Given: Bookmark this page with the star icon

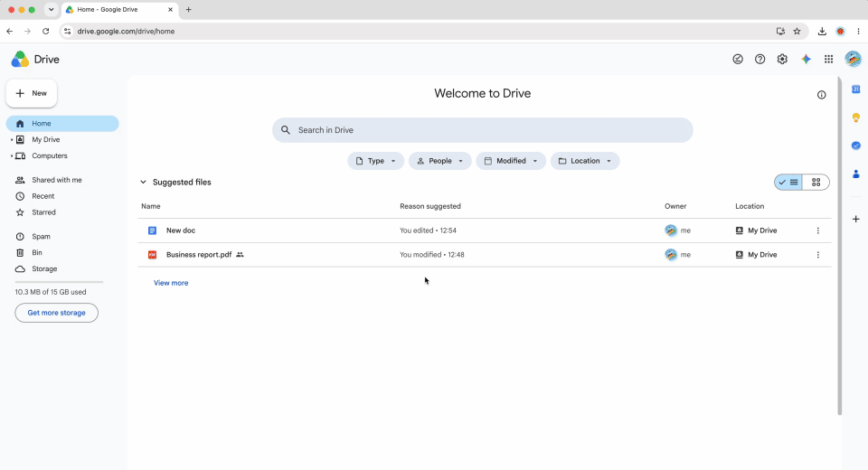Looking at the screenshot, I should pyautogui.click(x=797, y=31).
